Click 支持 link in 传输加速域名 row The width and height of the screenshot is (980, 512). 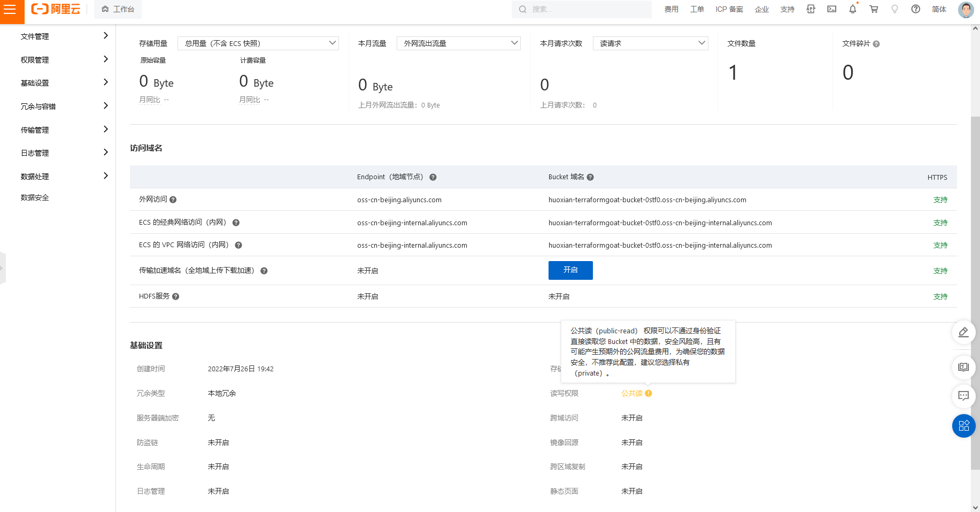tap(940, 271)
